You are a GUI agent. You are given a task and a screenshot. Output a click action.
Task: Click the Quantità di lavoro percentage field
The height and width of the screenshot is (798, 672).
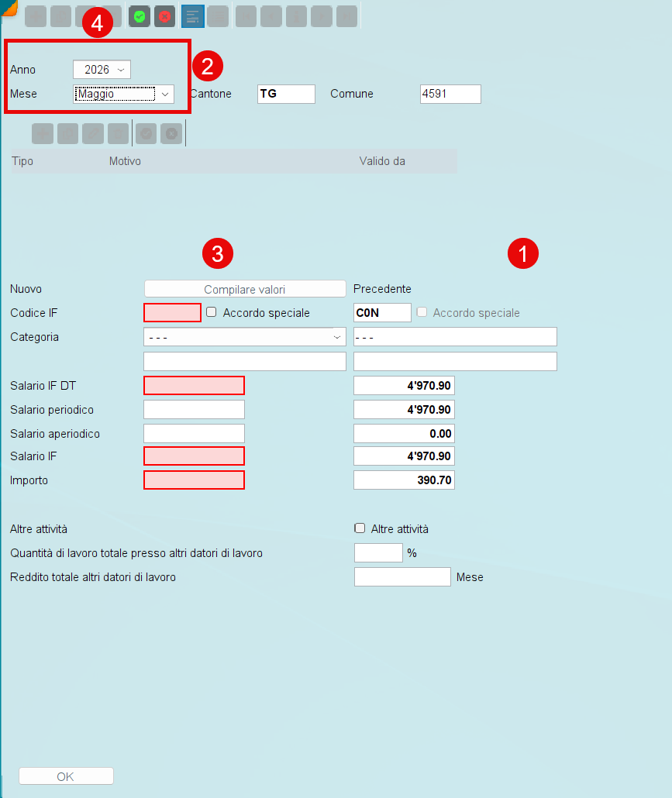(x=379, y=552)
